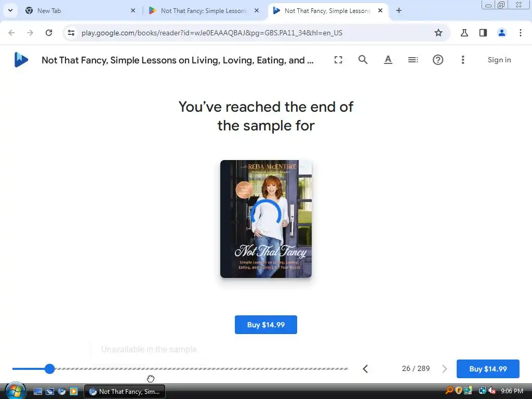
Task: Click the Not That Fancy book cover
Action: (x=265, y=219)
